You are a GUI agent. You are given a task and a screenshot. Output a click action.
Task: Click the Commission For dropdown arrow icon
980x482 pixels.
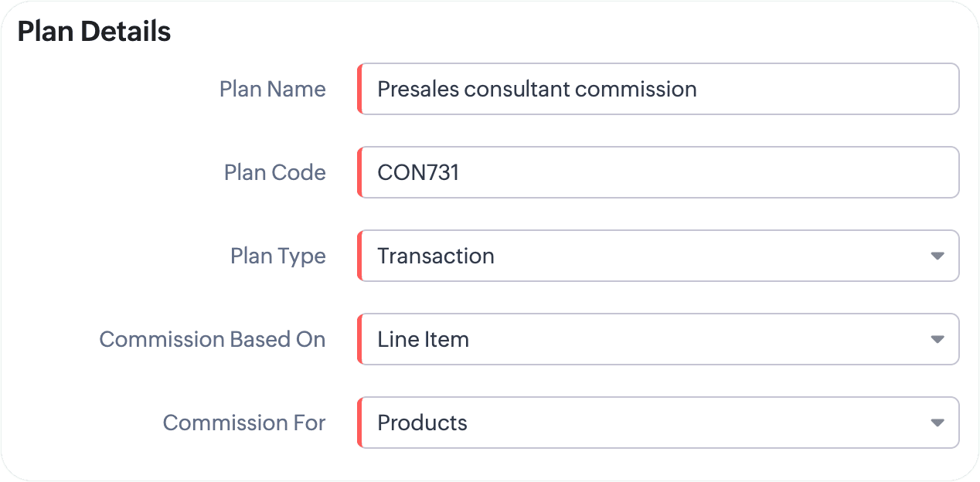pos(937,423)
